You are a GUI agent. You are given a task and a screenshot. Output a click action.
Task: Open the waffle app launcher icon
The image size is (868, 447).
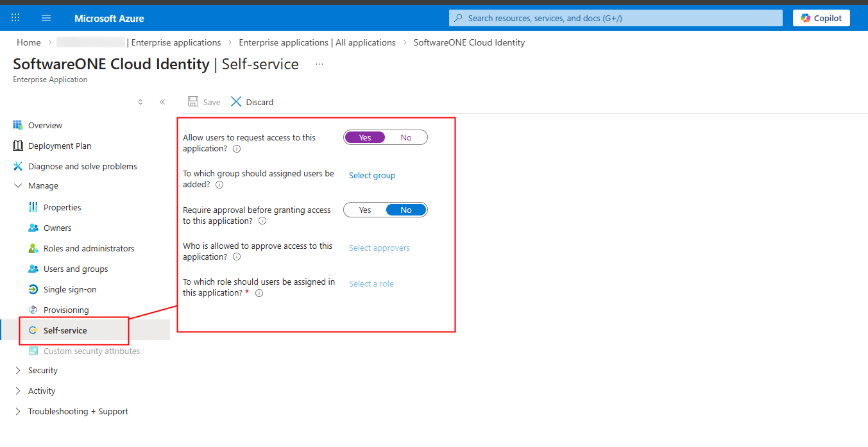point(16,18)
